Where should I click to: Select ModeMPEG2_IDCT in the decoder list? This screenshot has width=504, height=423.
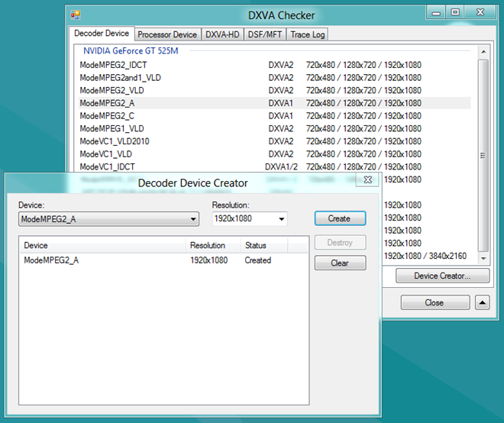click(113, 65)
